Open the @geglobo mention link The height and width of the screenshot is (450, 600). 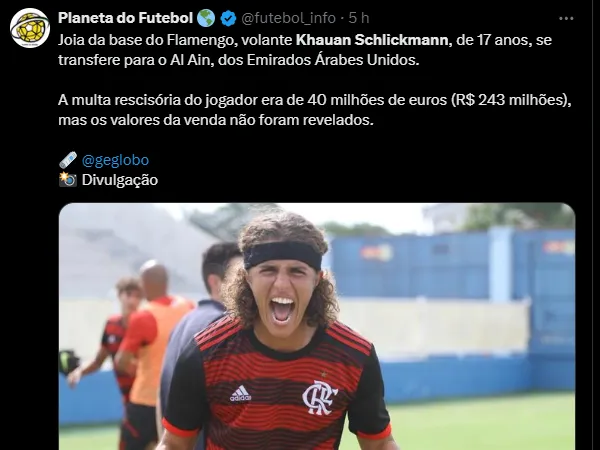tap(115, 160)
